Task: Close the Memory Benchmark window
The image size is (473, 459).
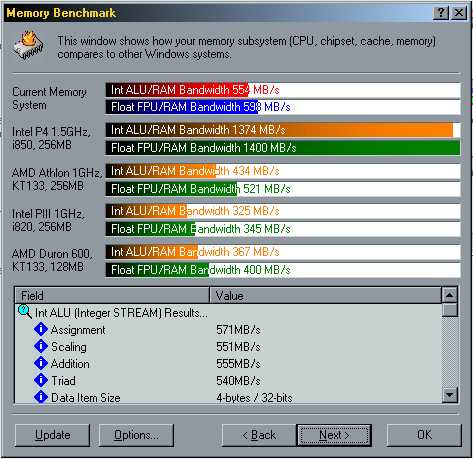Action: coord(459,13)
